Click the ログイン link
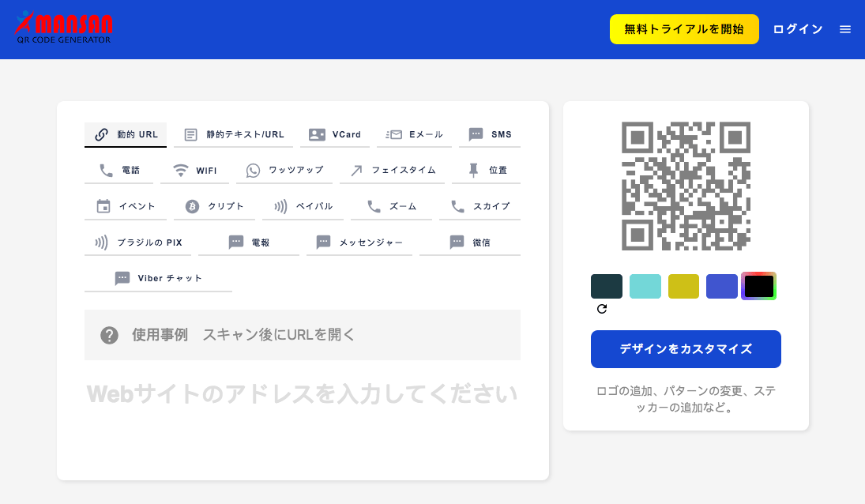This screenshot has width=865, height=504. tap(798, 29)
